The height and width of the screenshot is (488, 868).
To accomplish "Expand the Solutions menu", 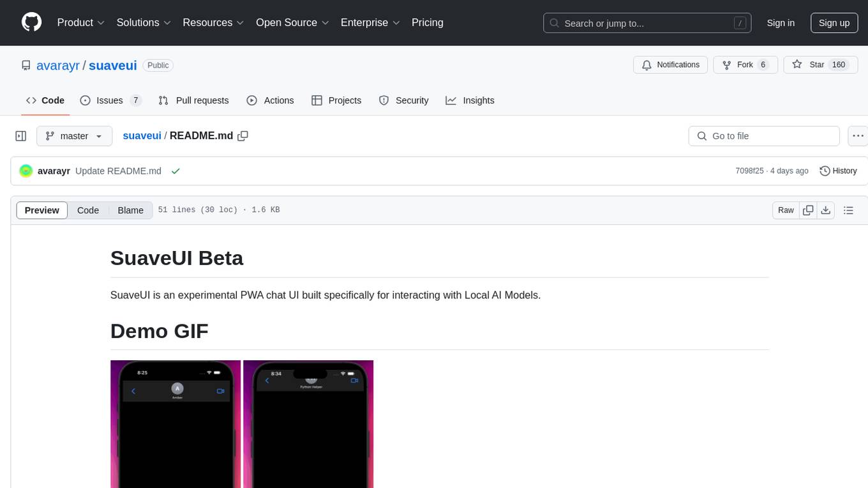I will pyautogui.click(x=144, y=22).
